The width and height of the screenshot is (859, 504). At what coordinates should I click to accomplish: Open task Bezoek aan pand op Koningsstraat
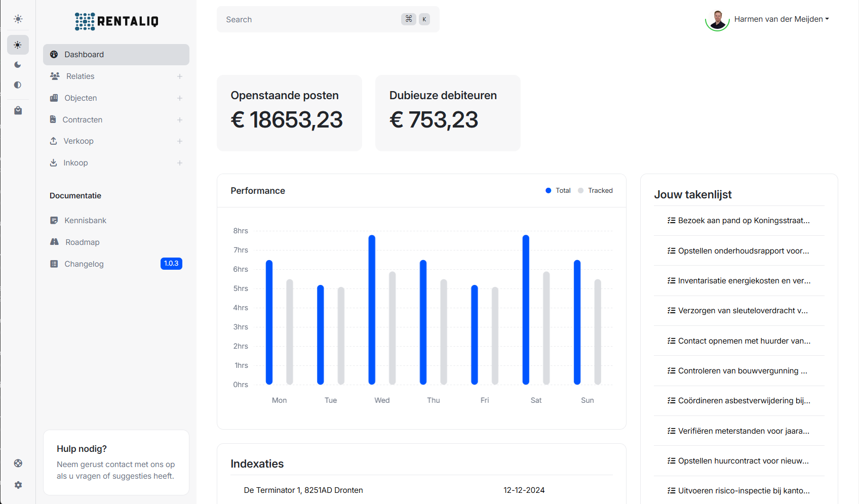743,221
